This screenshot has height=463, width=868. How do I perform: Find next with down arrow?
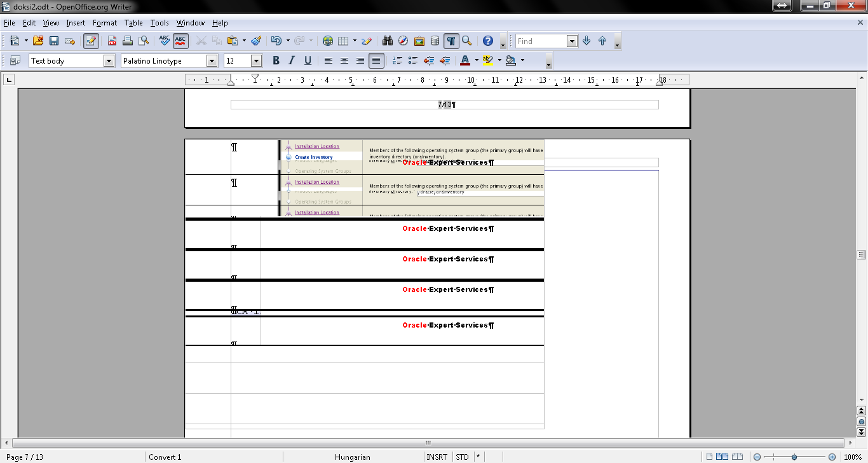pyautogui.click(x=587, y=41)
